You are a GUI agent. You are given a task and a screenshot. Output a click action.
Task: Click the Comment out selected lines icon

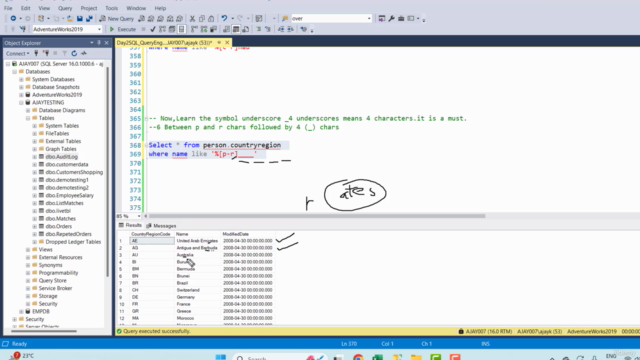coord(259,29)
